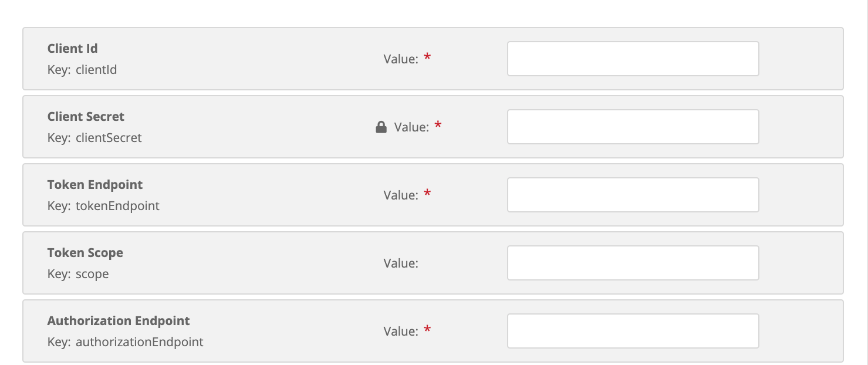Select the Token Endpoint value text box
This screenshot has width=868, height=365.
[633, 195]
